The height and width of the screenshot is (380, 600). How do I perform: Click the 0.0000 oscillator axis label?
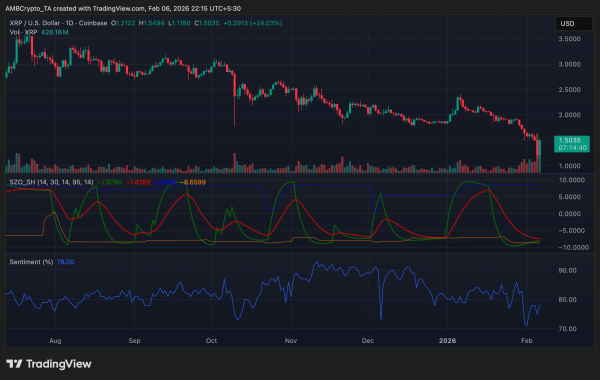pos(569,214)
